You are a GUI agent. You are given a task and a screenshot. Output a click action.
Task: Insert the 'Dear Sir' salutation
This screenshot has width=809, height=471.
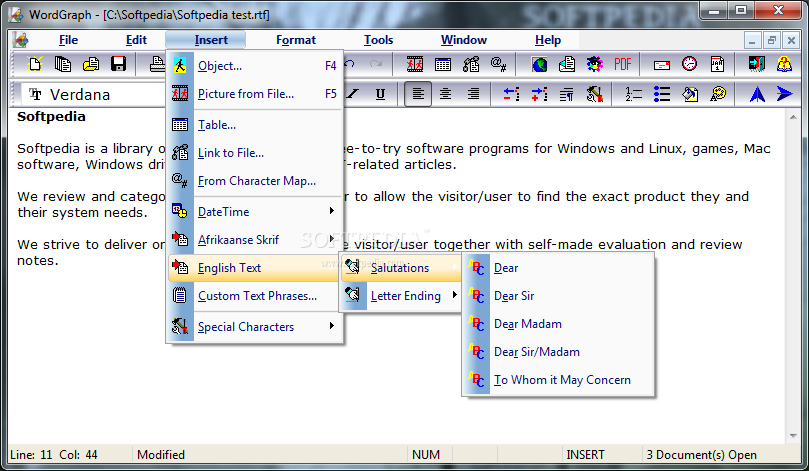coord(558,296)
